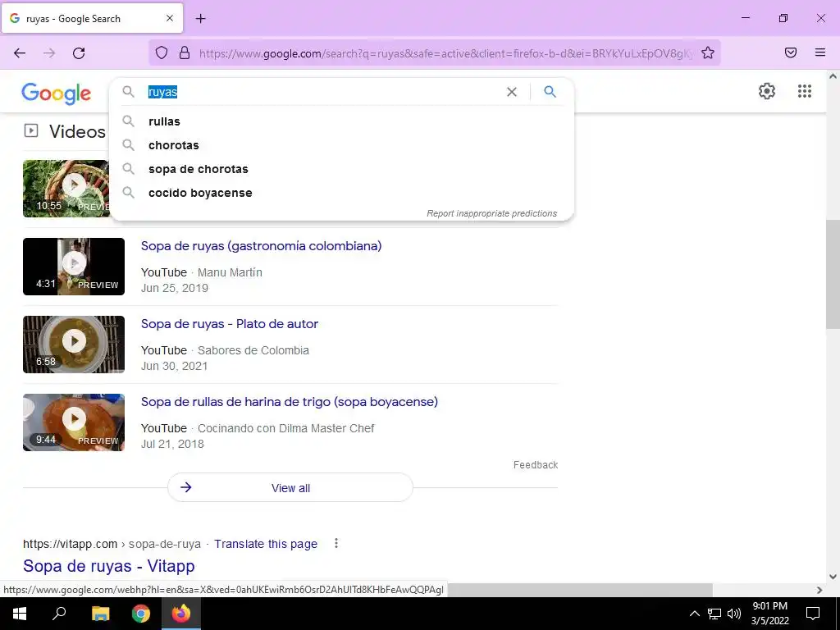Open the volume control icon
Image resolution: width=840 pixels, height=630 pixels.
point(734,614)
